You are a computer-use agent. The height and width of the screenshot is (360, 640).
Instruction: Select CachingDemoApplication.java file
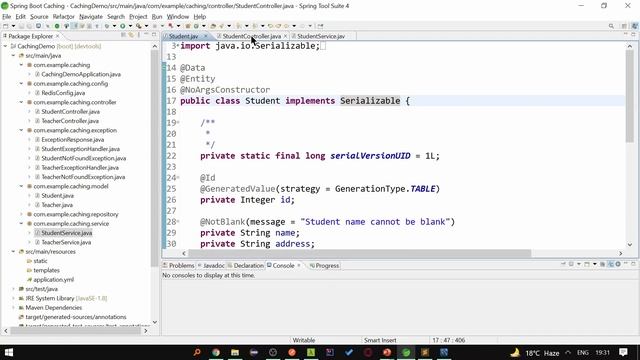tap(81, 74)
